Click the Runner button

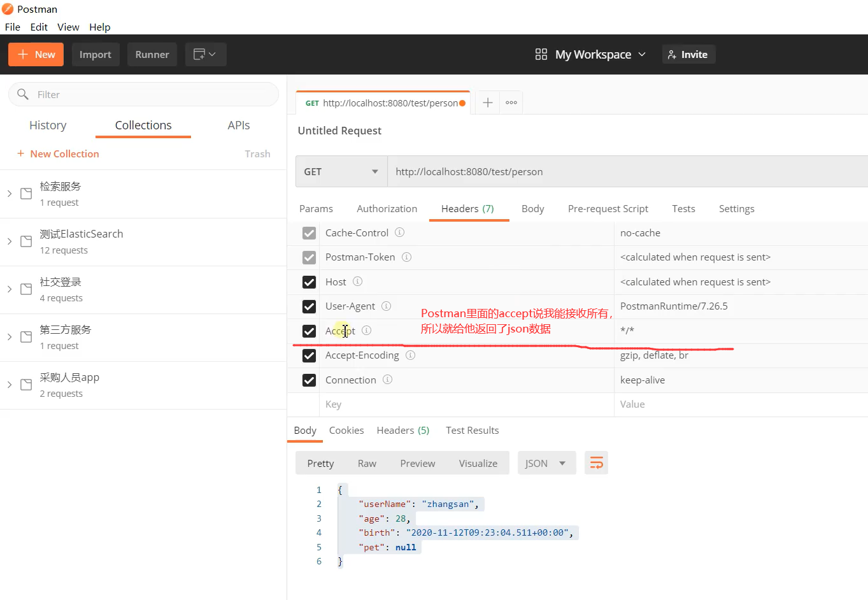click(152, 54)
